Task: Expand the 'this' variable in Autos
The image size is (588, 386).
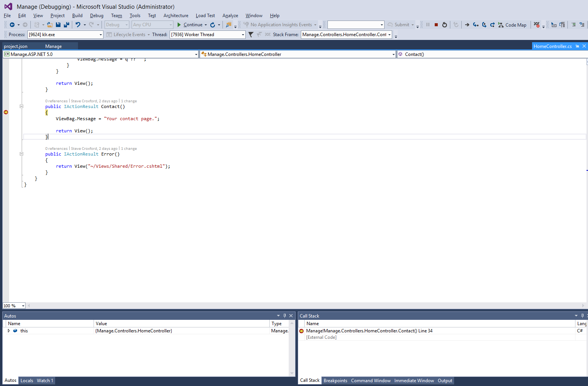Action: (9, 331)
